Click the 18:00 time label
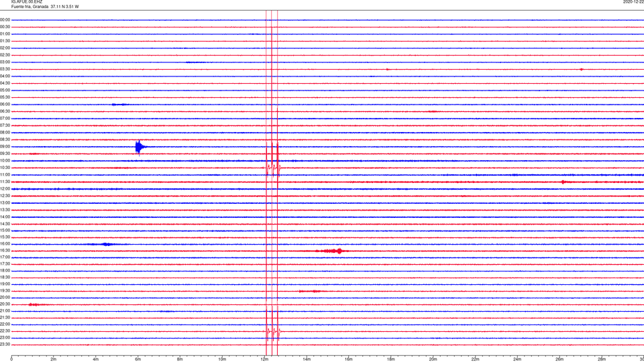644x362 pixels. tap(5, 270)
